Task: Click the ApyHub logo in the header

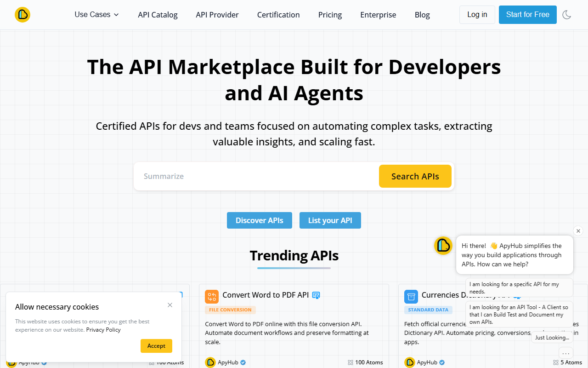Action: coord(23,15)
